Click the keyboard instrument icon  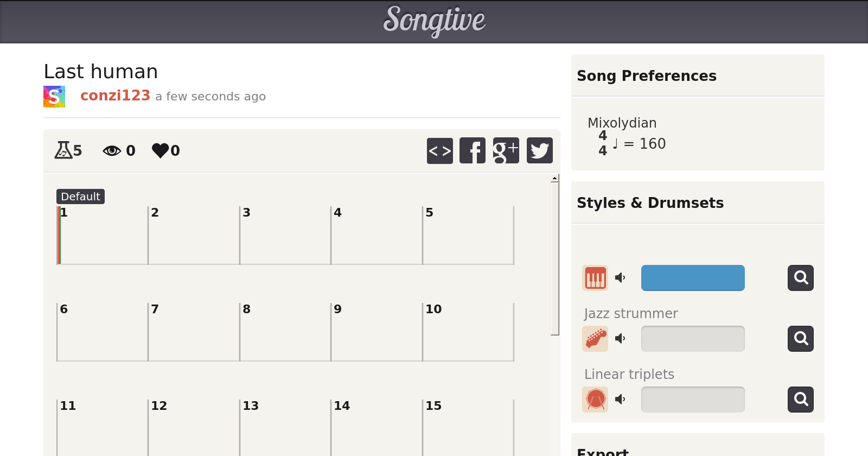tap(595, 278)
